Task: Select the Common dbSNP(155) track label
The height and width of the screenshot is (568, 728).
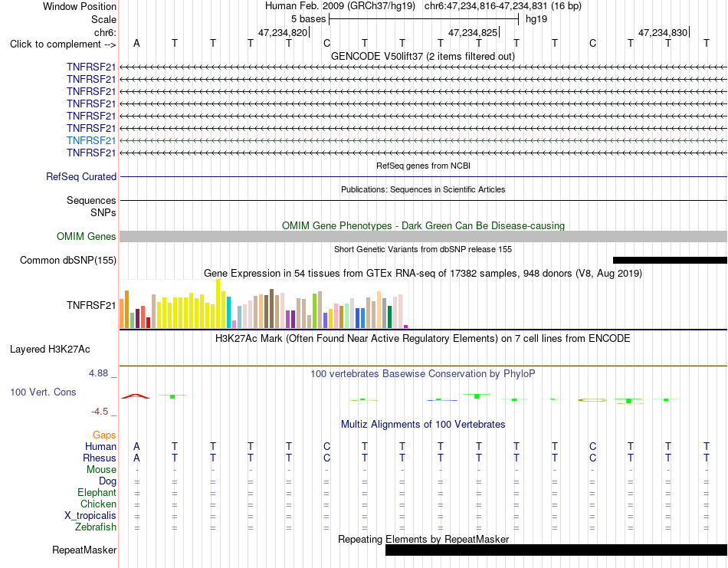Action: tap(68, 260)
